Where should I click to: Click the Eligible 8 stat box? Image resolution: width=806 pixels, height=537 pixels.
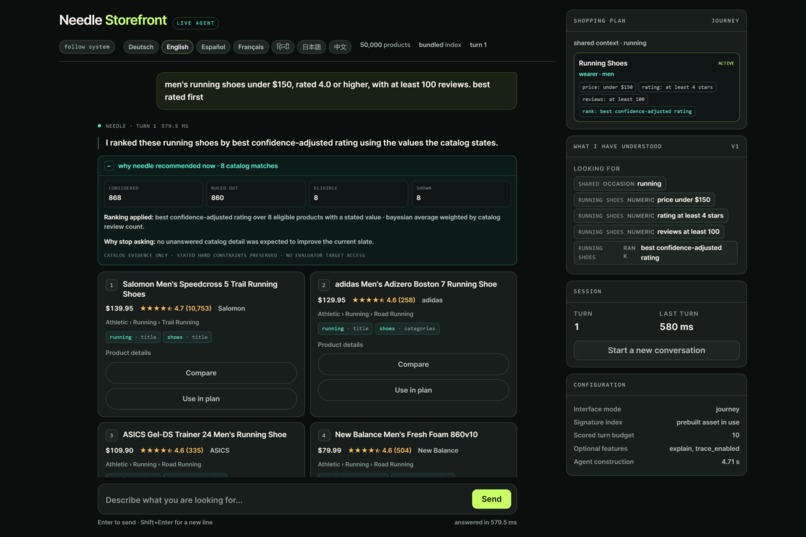pos(358,194)
